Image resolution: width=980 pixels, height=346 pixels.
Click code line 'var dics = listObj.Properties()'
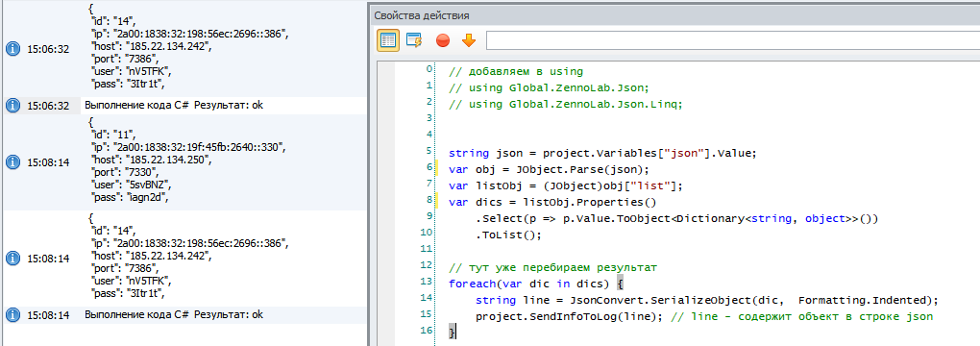(553, 202)
